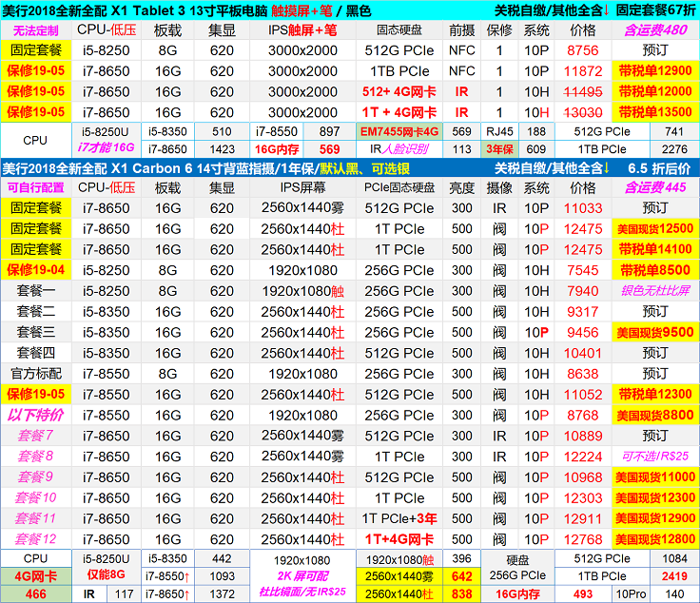Click the '套餐7' row label
The width and height of the screenshot is (700, 603).
pyautogui.click(x=36, y=436)
